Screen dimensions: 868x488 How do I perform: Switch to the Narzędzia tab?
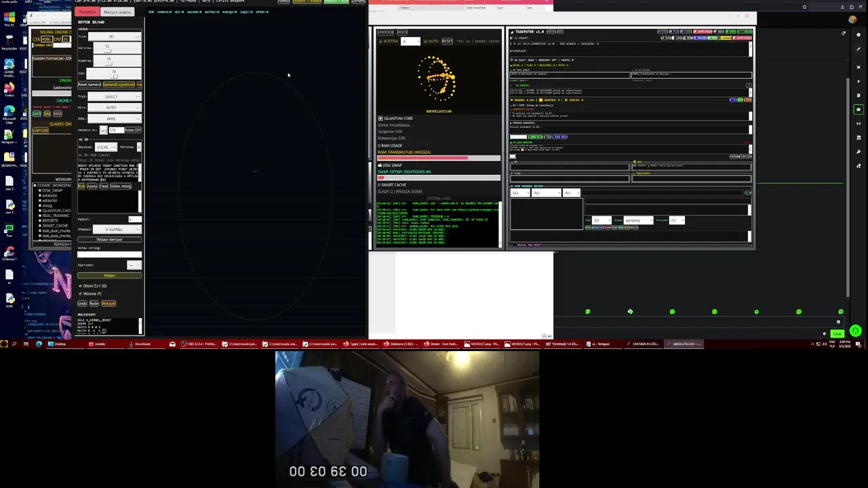(x=87, y=12)
